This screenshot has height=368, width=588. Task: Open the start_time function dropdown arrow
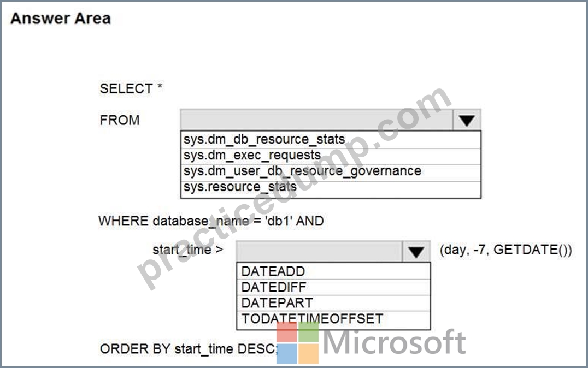tap(416, 252)
